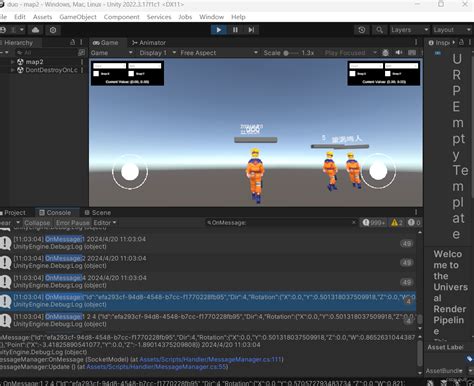Open the Editor dropdown in Console
Image resolution: width=474 pixels, height=386 pixels.
pos(104,223)
